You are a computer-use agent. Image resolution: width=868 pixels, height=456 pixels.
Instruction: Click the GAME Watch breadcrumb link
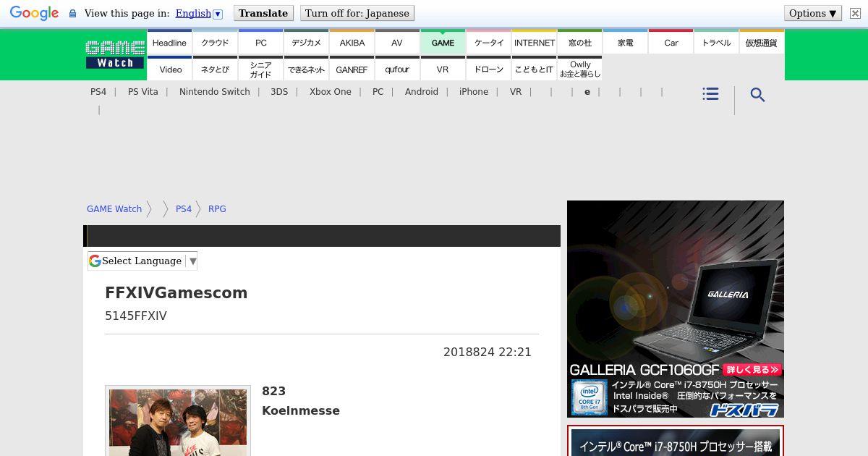[x=114, y=209]
